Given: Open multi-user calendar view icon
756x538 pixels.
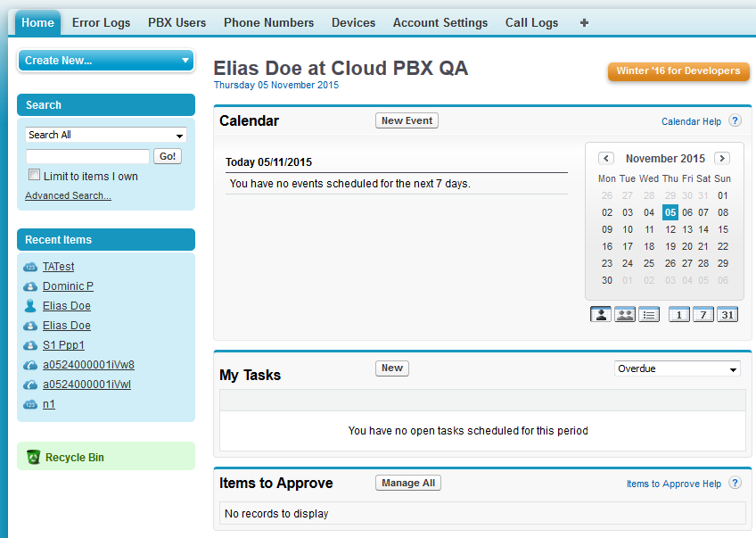Looking at the screenshot, I should [x=625, y=314].
